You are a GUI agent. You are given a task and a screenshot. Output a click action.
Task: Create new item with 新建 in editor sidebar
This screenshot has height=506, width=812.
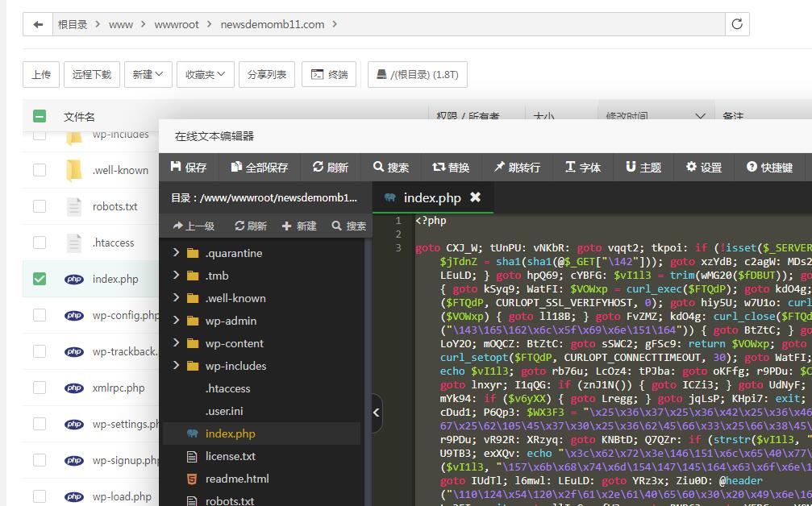tap(299, 226)
